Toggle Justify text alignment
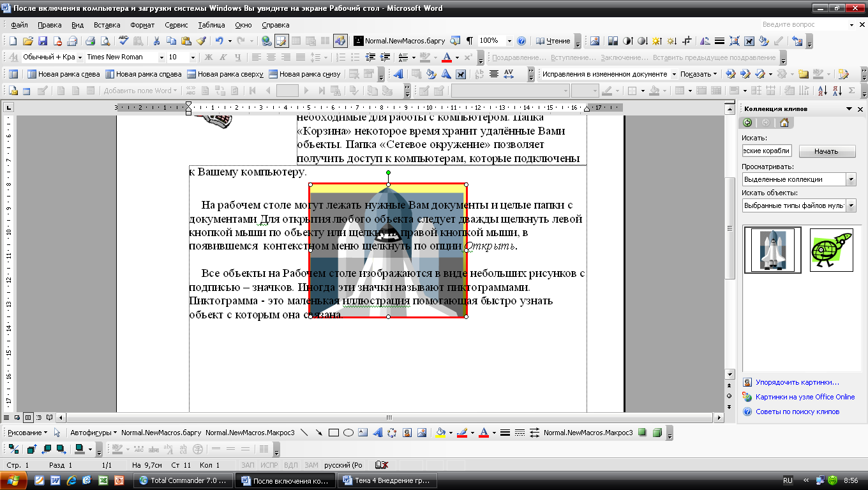The image size is (868, 490). point(299,57)
